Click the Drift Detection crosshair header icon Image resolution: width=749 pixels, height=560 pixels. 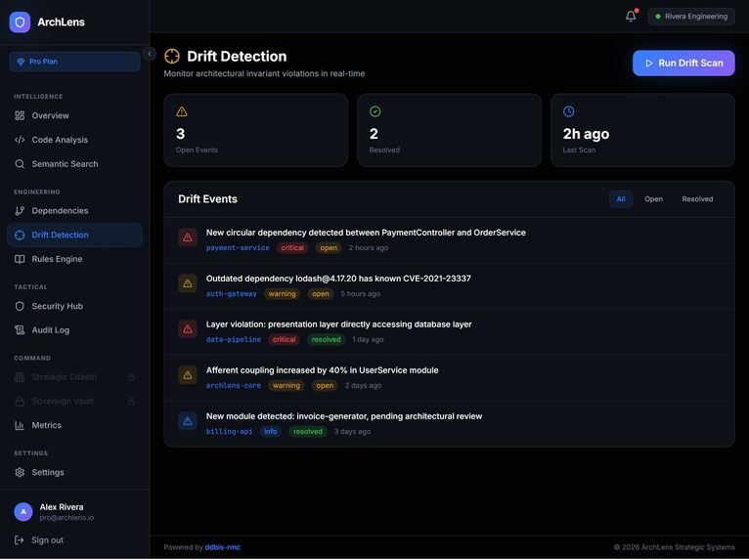click(x=172, y=57)
